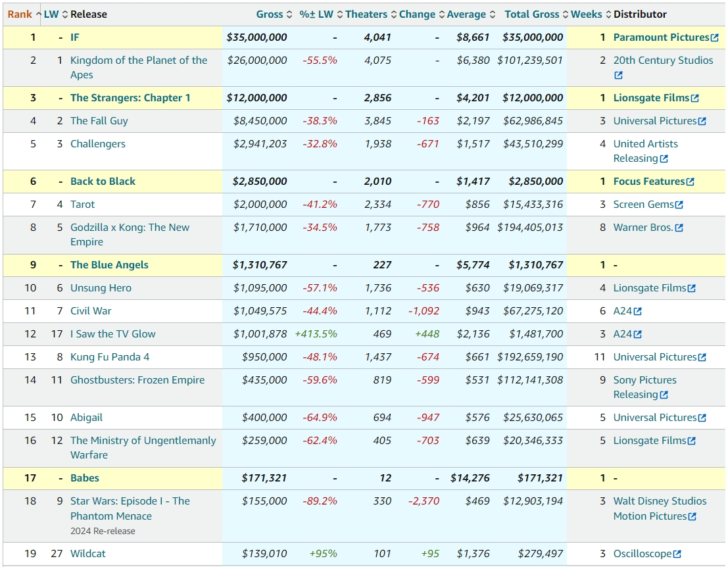Select the $35,000,000 gross cell for IF

point(256,37)
